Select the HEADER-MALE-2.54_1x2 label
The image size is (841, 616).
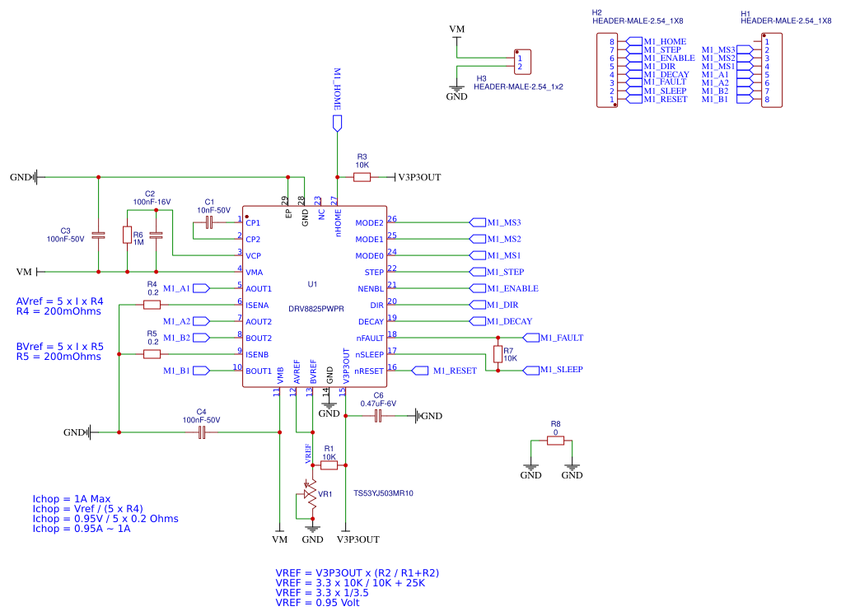(518, 86)
